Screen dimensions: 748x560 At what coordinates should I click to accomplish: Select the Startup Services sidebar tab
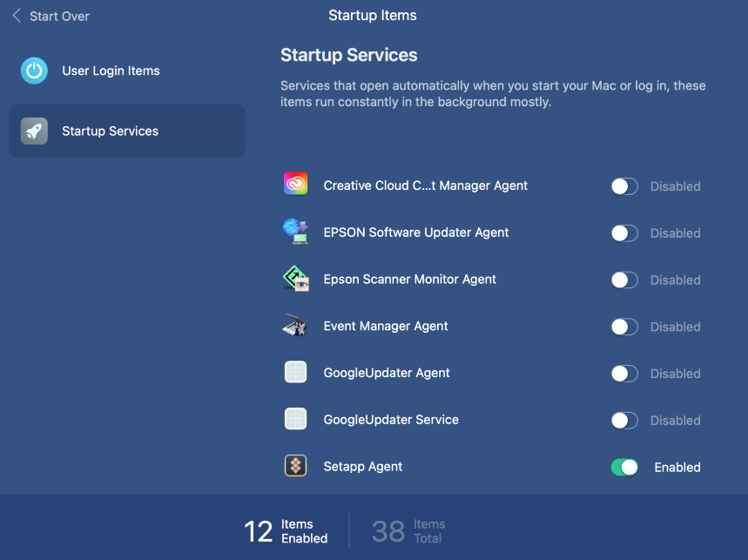[127, 132]
